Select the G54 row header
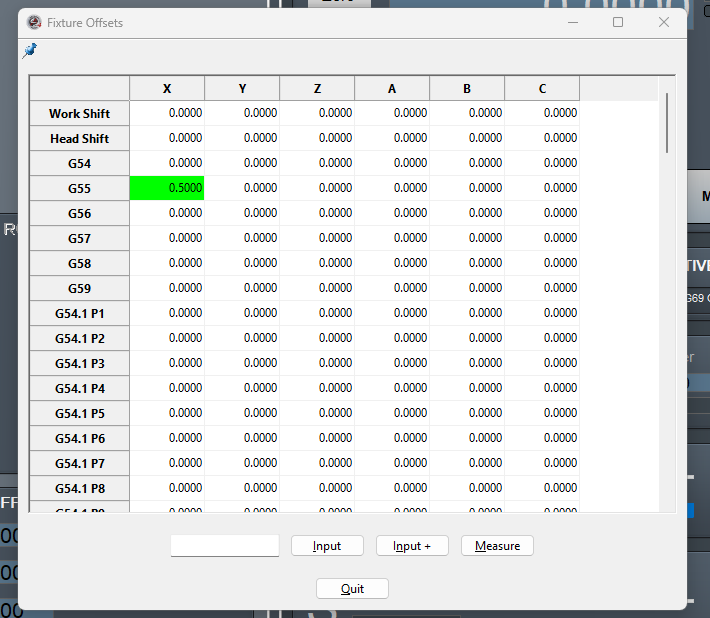 [80, 163]
